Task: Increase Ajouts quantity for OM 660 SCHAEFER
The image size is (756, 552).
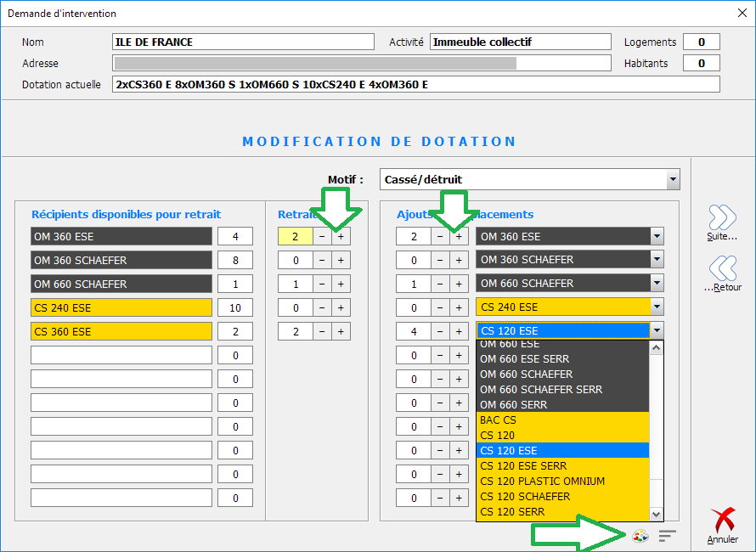Action: point(459,284)
